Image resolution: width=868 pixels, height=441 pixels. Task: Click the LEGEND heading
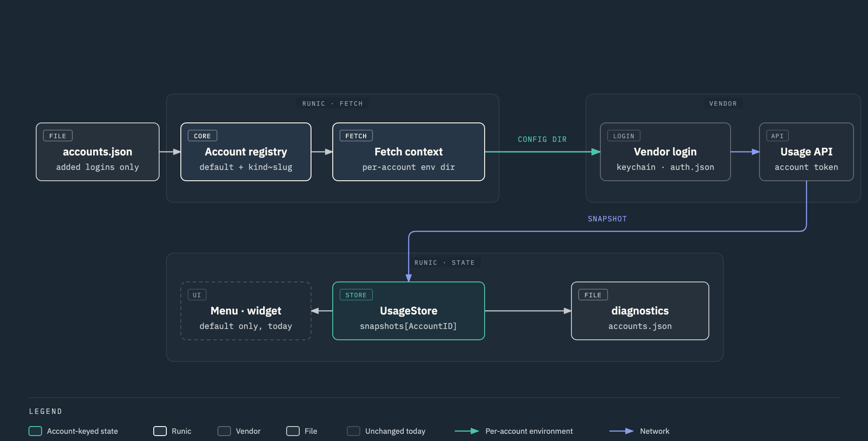coord(46,411)
